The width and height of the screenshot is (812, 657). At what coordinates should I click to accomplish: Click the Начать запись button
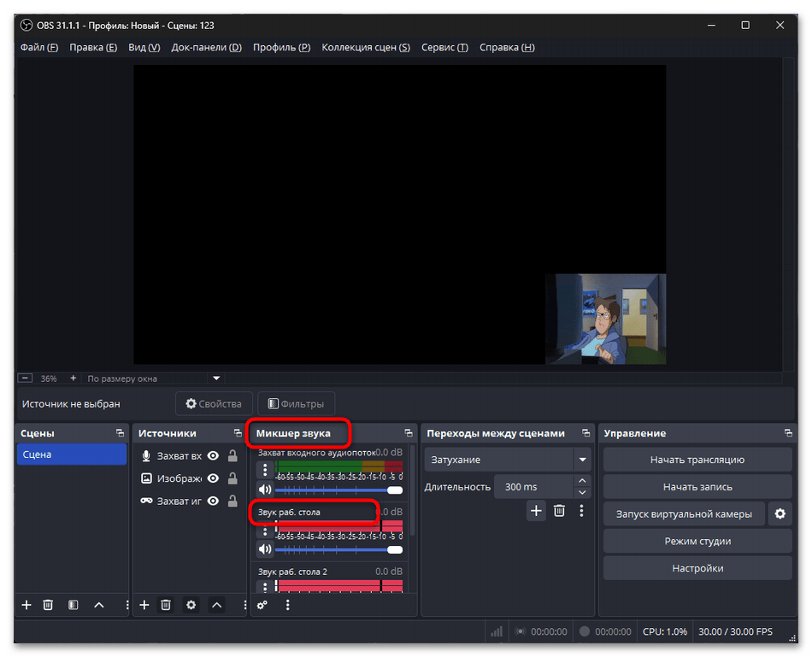pos(697,487)
